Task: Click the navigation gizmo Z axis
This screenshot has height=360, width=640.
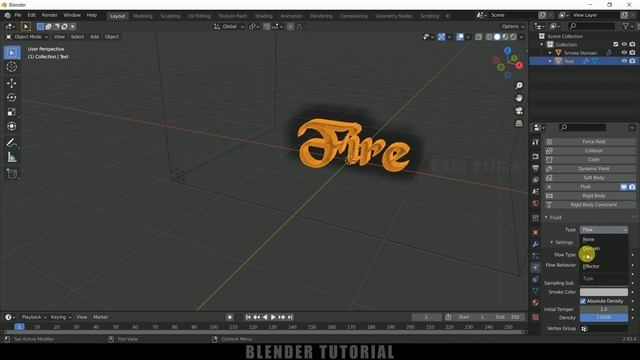Action: [507, 51]
